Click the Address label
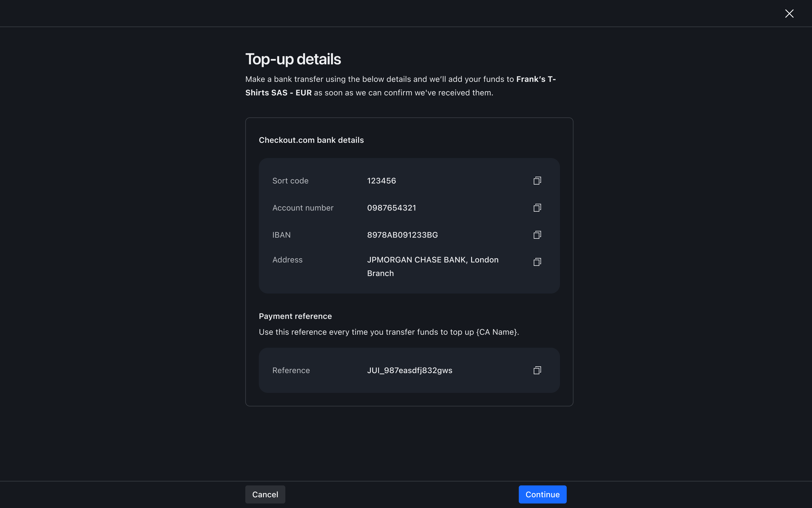This screenshot has height=508, width=812. pos(288,260)
